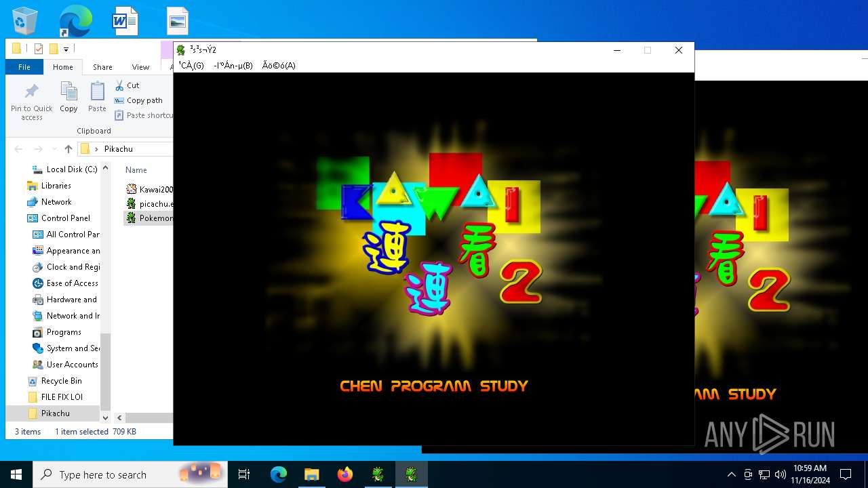
Task: Open Customize Quick Access Toolbar dropdown
Action: (x=66, y=49)
